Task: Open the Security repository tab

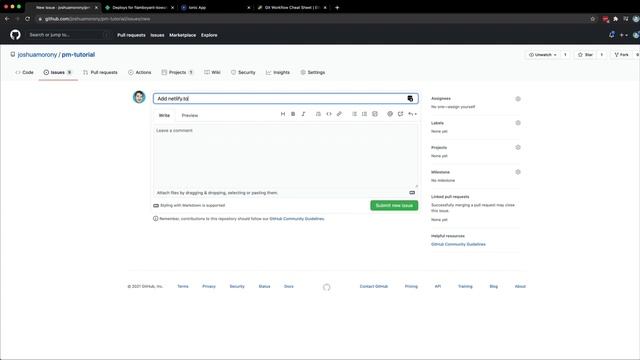Action: (243, 72)
